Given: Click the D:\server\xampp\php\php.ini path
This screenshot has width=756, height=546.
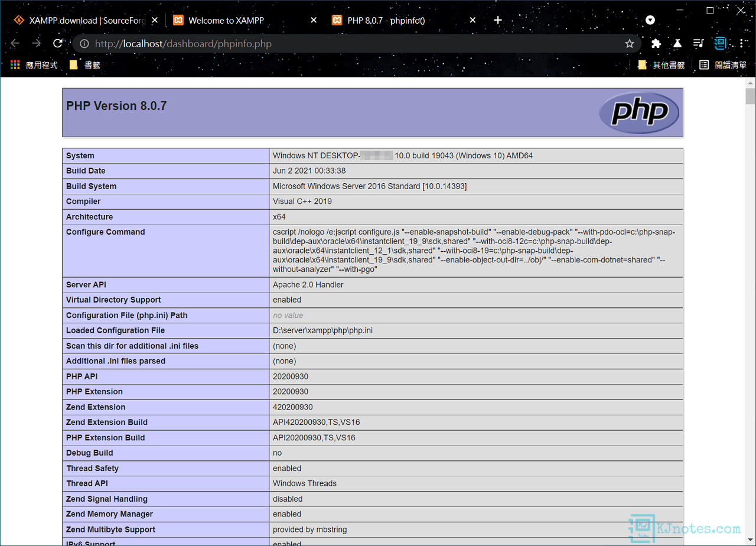Looking at the screenshot, I should pos(323,331).
